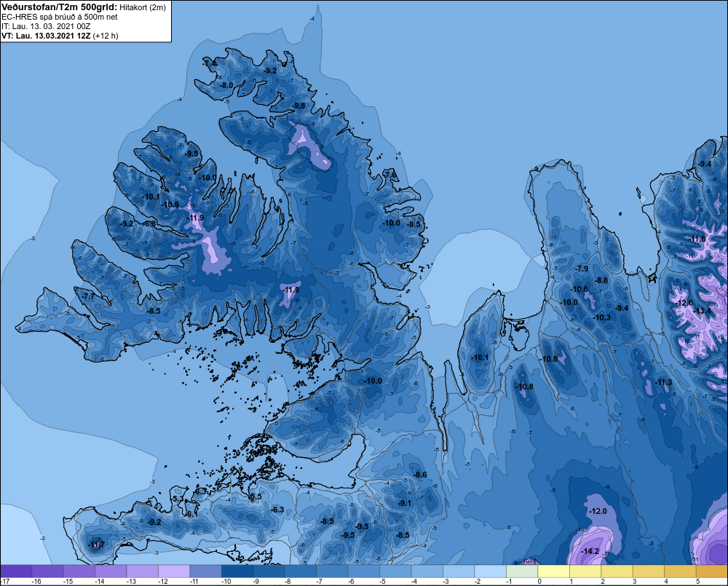Click the -9.8 temperature label
The height and width of the screenshot is (586, 728).
coord(298,106)
